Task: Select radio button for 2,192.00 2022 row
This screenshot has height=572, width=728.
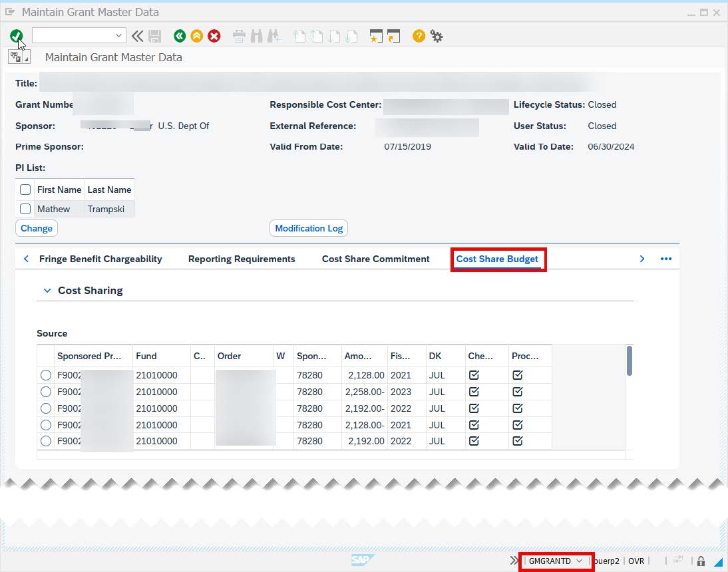Action: pyautogui.click(x=45, y=441)
